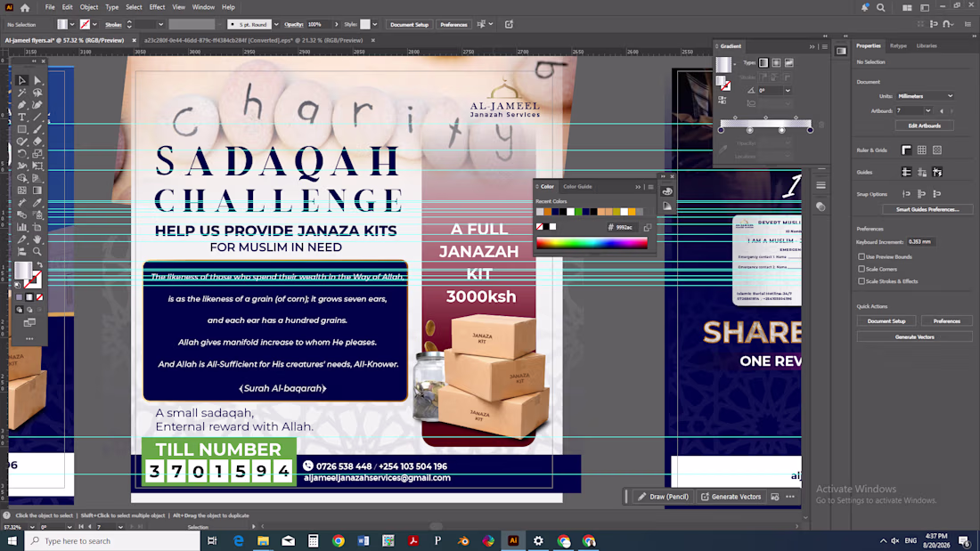This screenshot has height=551, width=980.
Task: Select the Zoom tool
Action: [x=37, y=252]
